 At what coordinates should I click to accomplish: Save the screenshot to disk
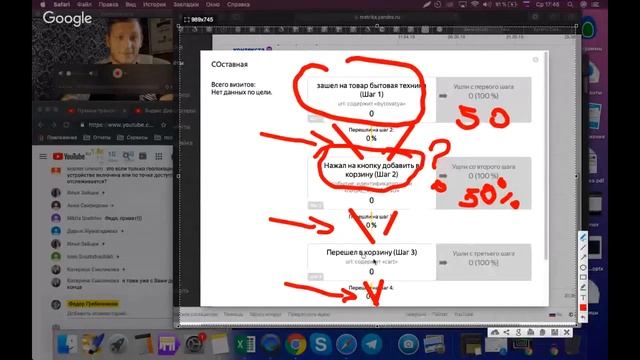point(554,332)
